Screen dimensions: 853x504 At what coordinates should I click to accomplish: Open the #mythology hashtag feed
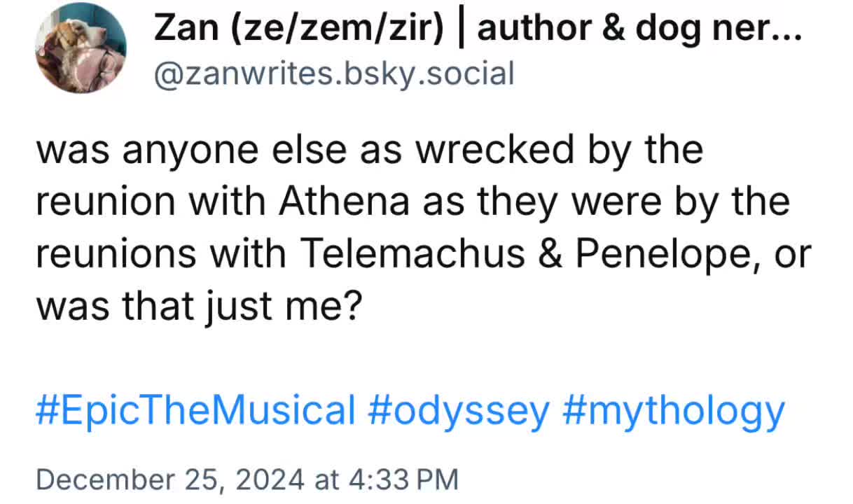(x=673, y=412)
